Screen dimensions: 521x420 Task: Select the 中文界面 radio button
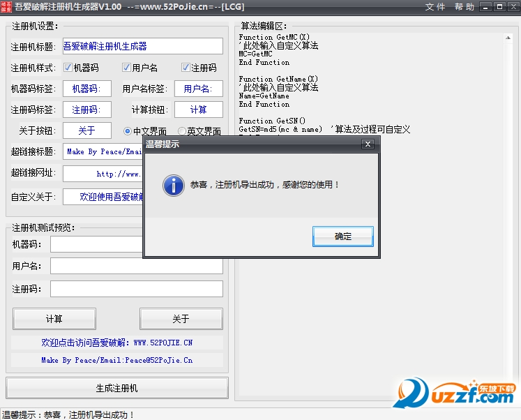click(128, 131)
